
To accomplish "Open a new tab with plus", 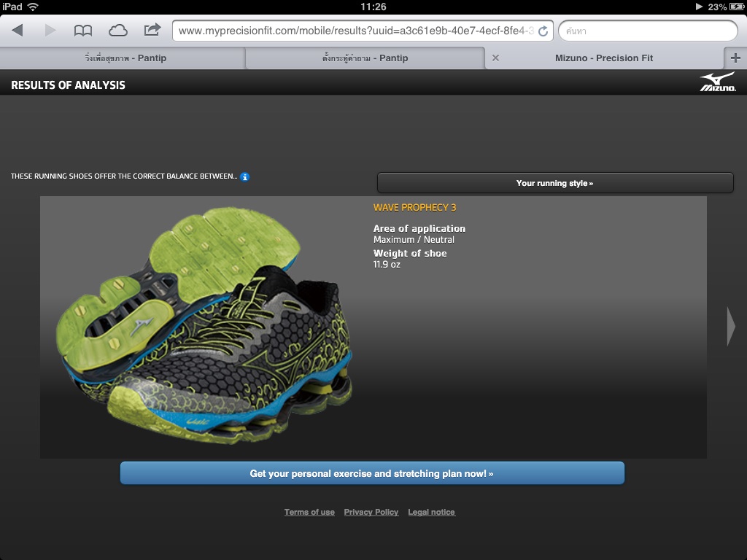I will tap(735, 58).
